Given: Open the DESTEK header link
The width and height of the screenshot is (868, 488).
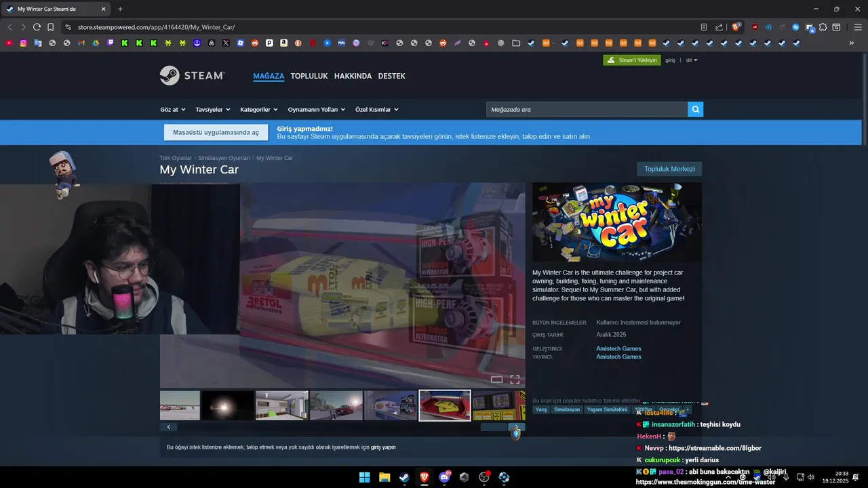Looking at the screenshot, I should tap(391, 76).
